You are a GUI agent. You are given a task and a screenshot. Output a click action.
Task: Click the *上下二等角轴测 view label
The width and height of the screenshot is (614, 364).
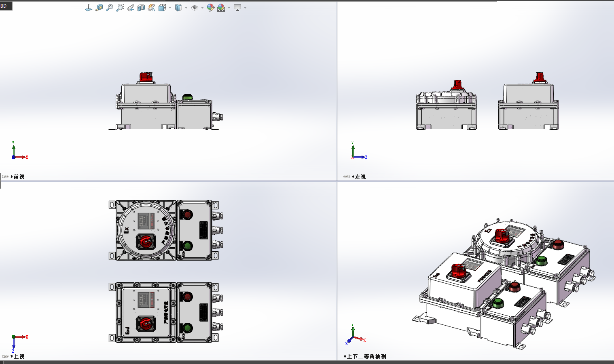tap(365, 356)
